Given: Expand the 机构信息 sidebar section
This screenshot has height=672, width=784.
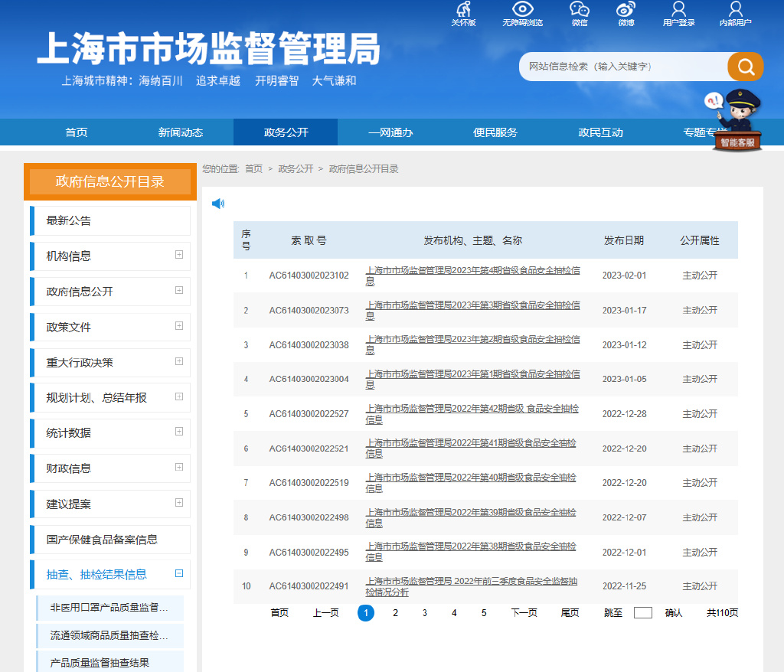Looking at the screenshot, I should 179,255.
